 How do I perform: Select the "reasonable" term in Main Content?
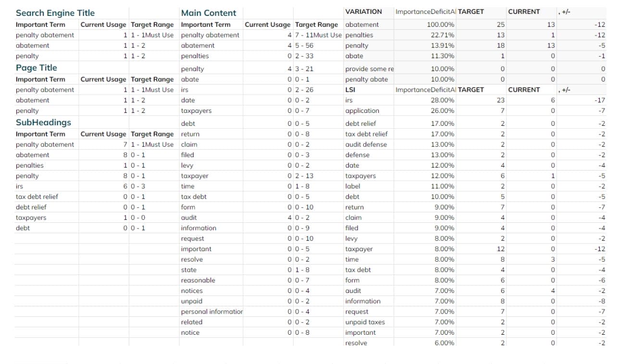198,280
